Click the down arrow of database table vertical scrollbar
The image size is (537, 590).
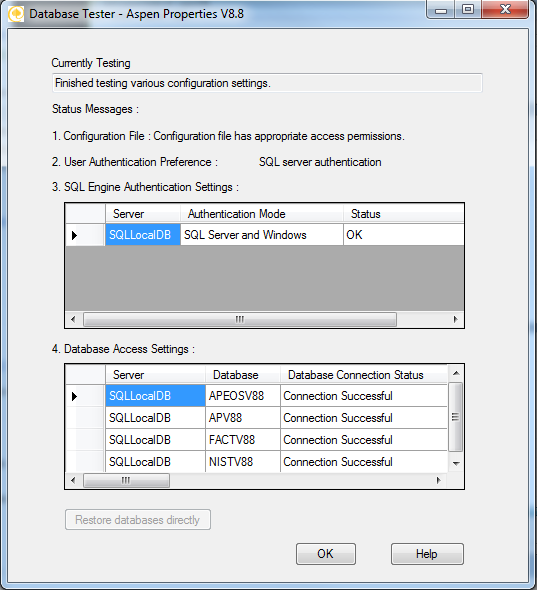click(x=456, y=464)
